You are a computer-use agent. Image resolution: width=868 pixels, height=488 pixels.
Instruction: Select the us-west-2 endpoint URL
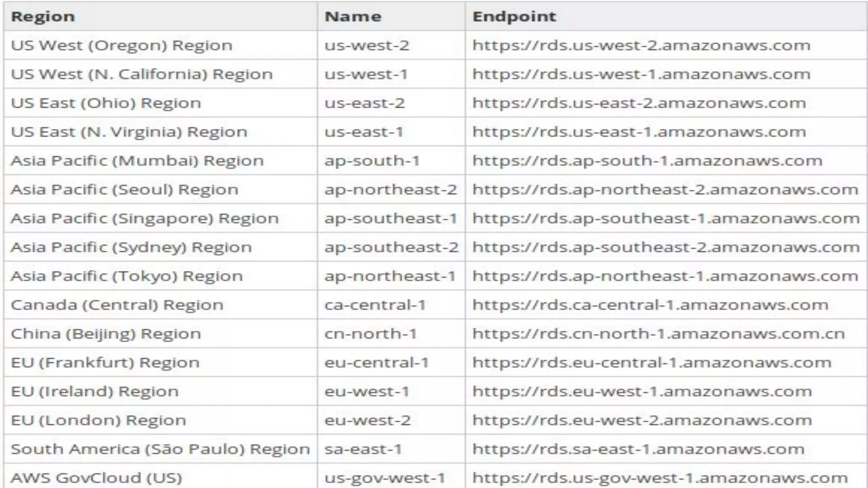click(641, 45)
